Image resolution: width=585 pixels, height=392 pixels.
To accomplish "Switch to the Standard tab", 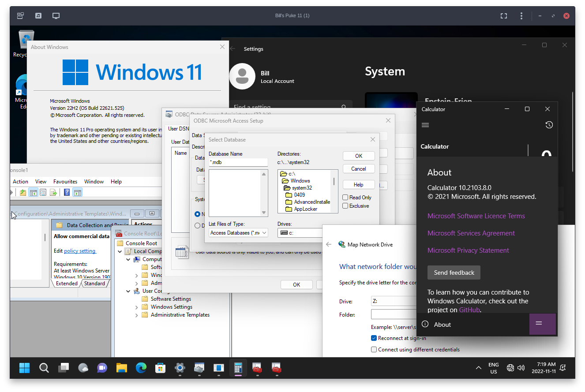I will point(94,284).
